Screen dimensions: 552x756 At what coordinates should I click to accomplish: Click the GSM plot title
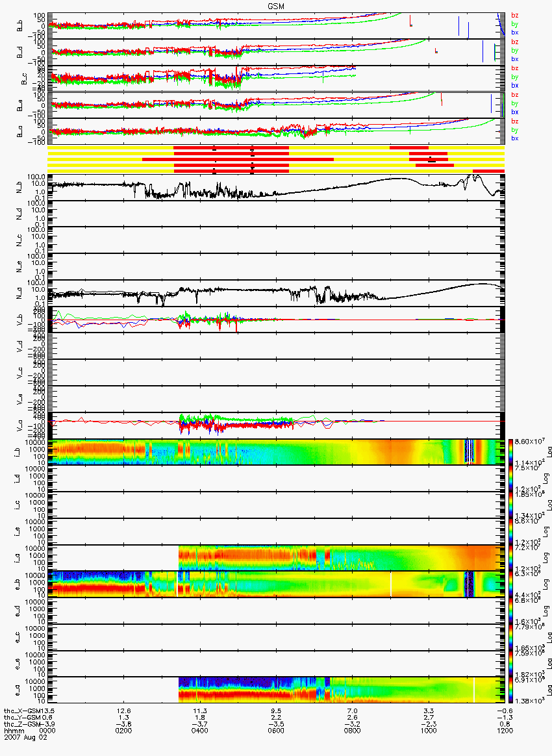click(x=276, y=6)
